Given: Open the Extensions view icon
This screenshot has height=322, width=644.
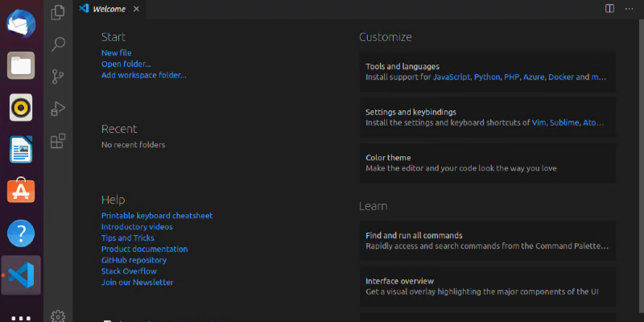Looking at the screenshot, I should (58, 142).
